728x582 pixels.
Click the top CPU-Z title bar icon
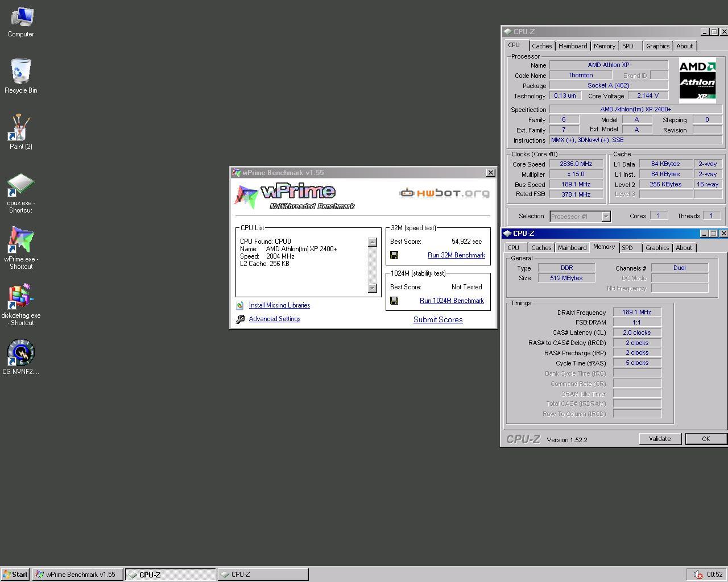point(507,32)
